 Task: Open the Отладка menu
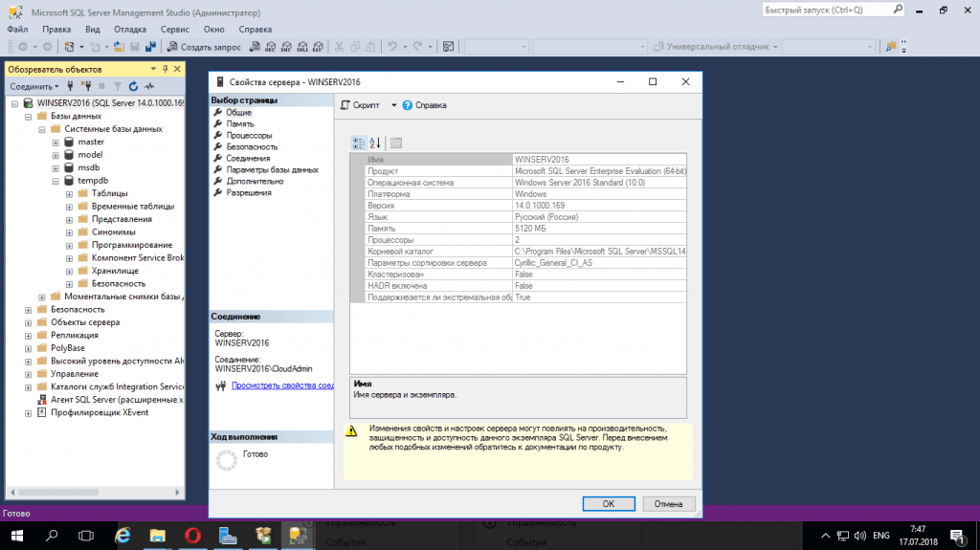click(x=130, y=29)
